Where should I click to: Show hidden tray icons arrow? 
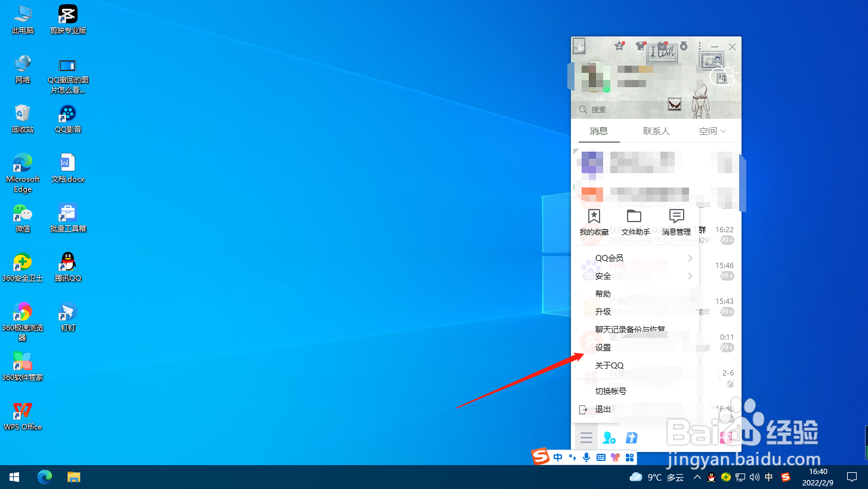tap(697, 477)
